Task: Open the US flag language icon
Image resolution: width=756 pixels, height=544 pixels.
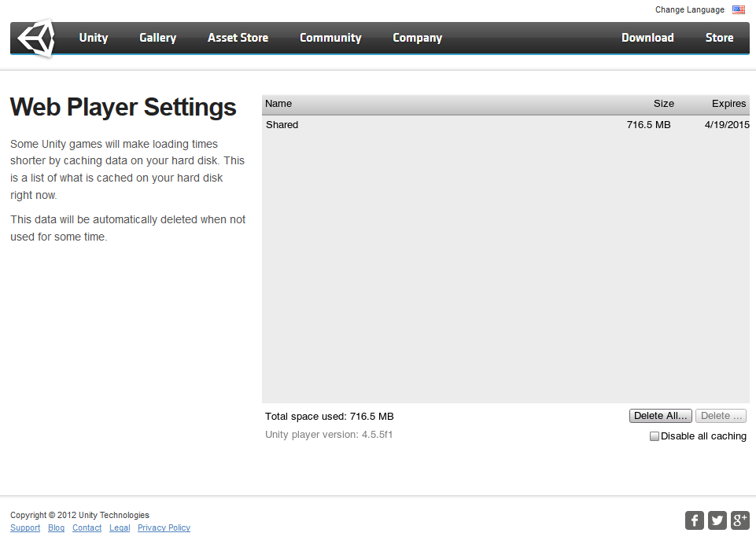Action: click(x=738, y=9)
